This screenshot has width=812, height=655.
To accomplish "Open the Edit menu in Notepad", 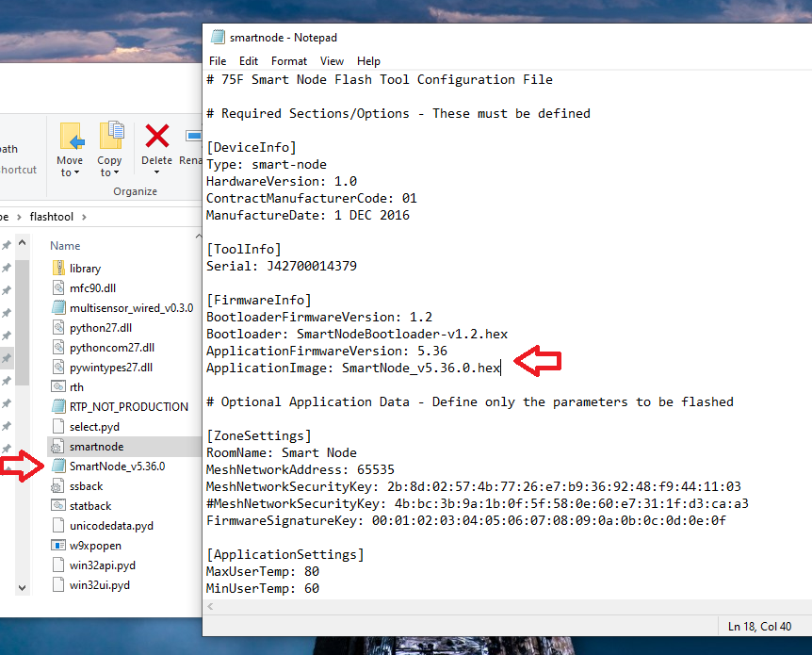I will point(249,61).
